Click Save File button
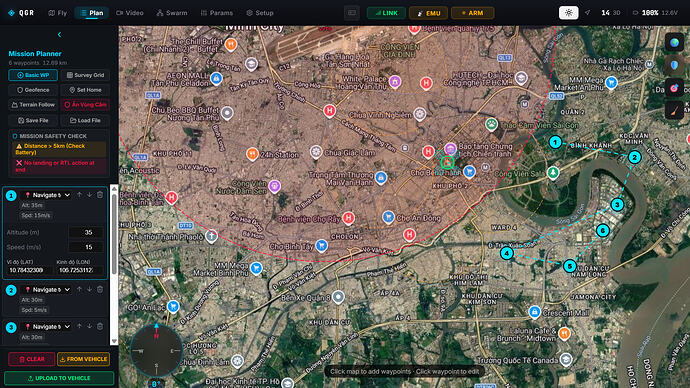The height and width of the screenshot is (388, 690). click(x=33, y=120)
